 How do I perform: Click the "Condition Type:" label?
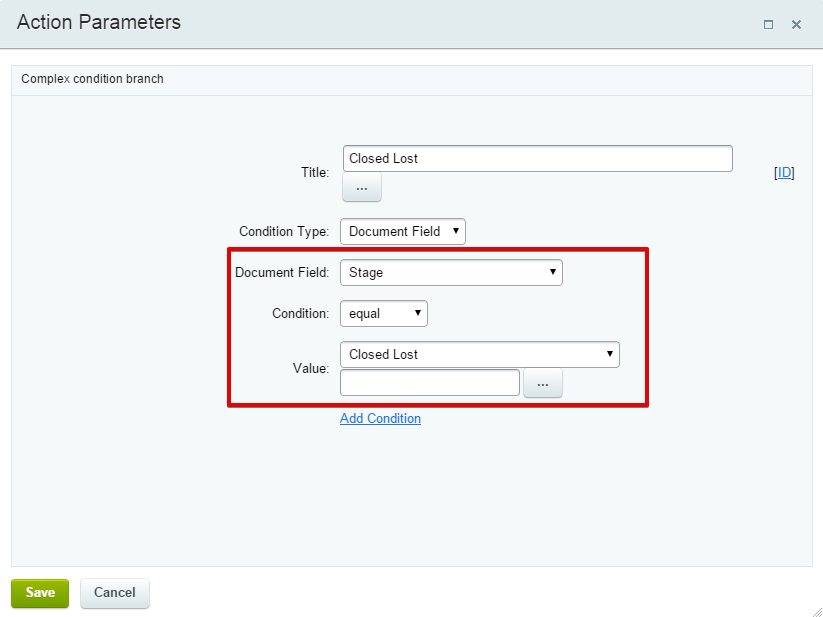pyautogui.click(x=284, y=231)
